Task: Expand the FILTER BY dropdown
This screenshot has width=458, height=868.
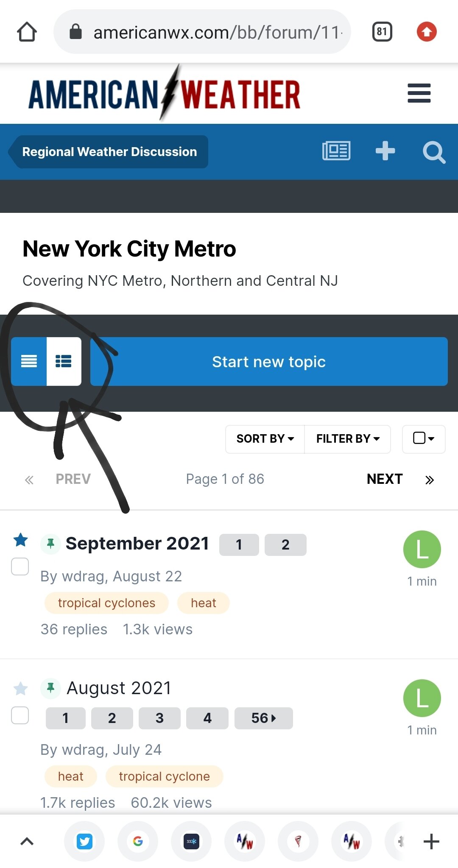Action: (x=348, y=439)
